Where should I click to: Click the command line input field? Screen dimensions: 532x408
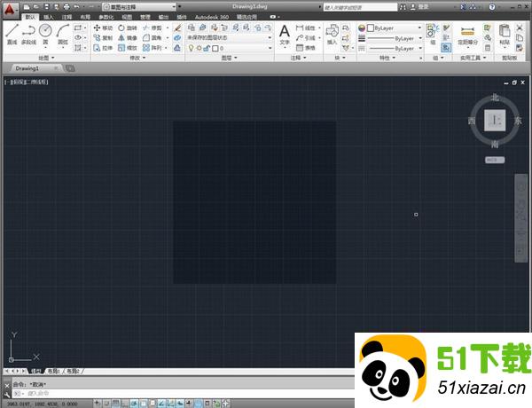click(x=177, y=391)
